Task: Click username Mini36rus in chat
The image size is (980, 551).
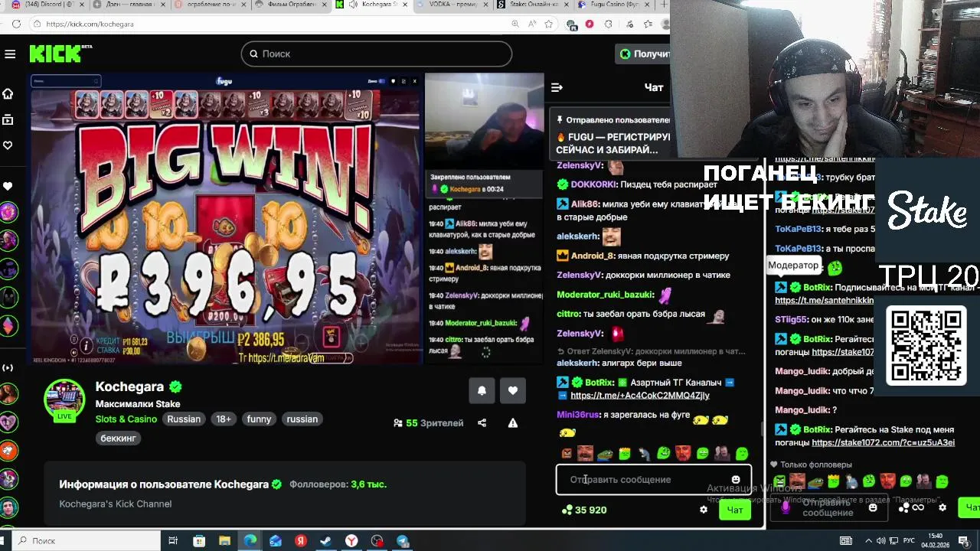Action: (577, 415)
